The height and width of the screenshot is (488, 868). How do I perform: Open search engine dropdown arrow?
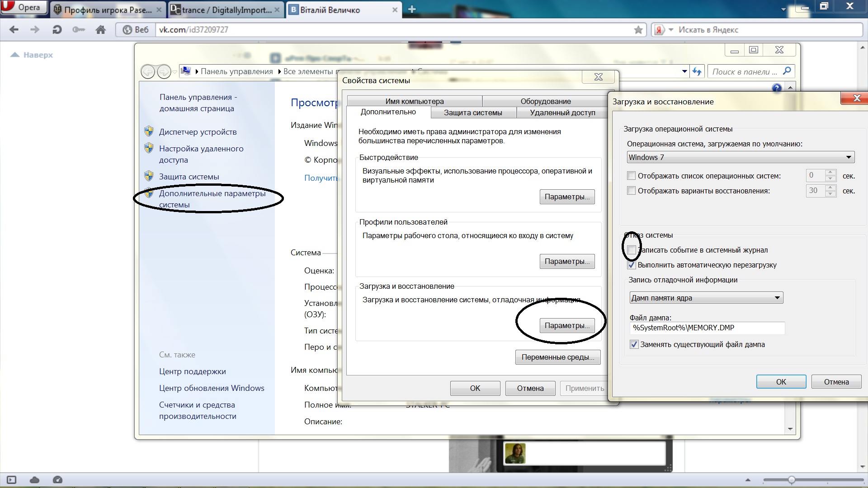point(671,30)
